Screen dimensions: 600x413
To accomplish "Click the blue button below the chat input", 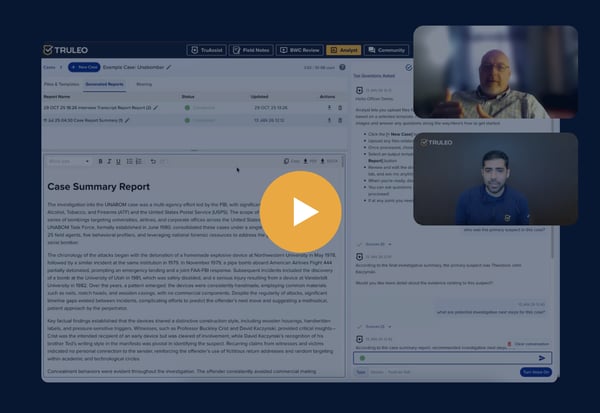I will (x=536, y=372).
